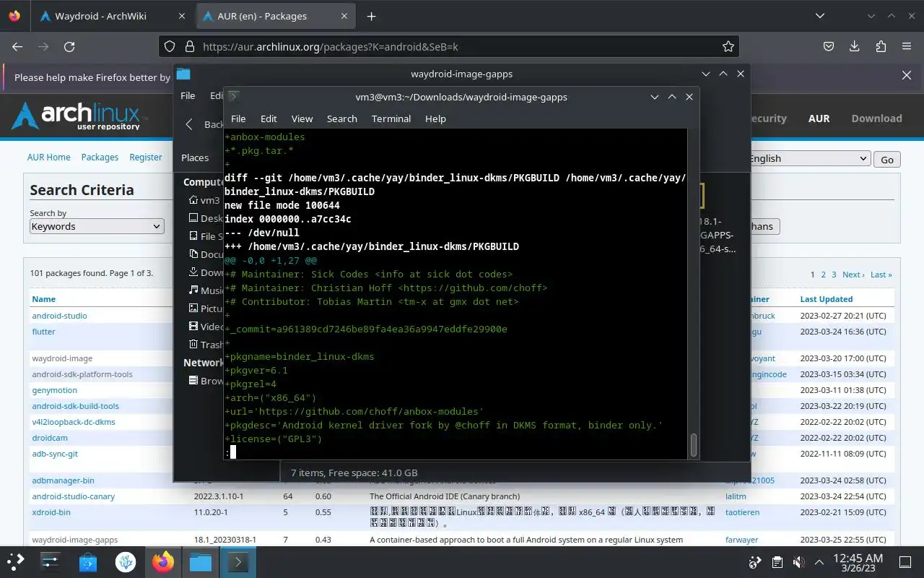Go to the Next results page
Viewport: 924px width, 578px height.
tap(853, 275)
